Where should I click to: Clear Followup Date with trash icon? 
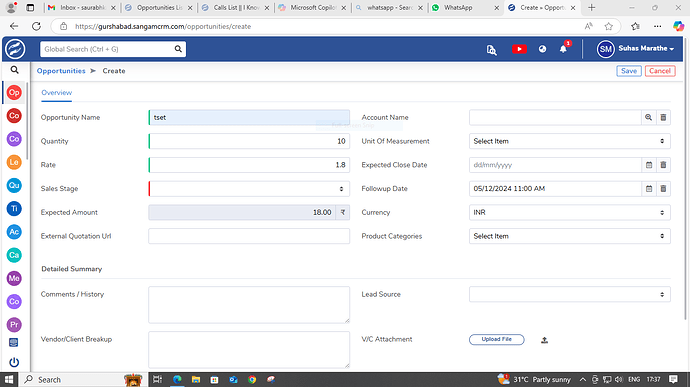[663, 189]
